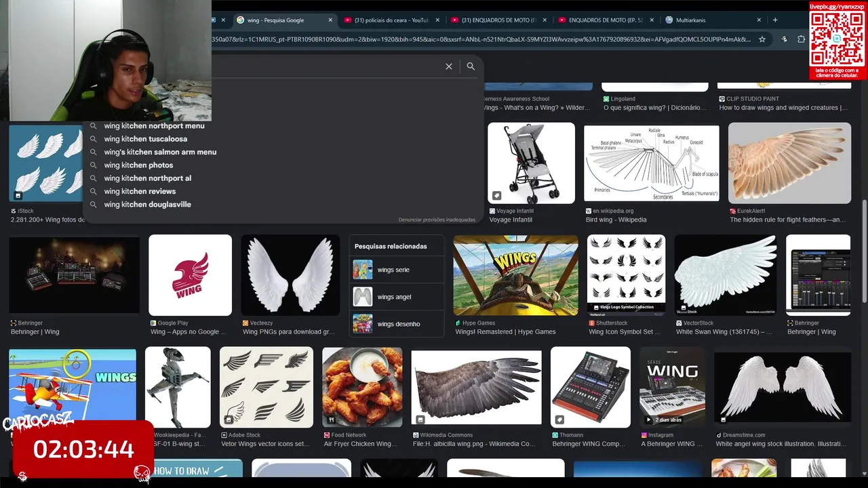
Task: Close the Multiarkanis tab
Action: (x=759, y=20)
